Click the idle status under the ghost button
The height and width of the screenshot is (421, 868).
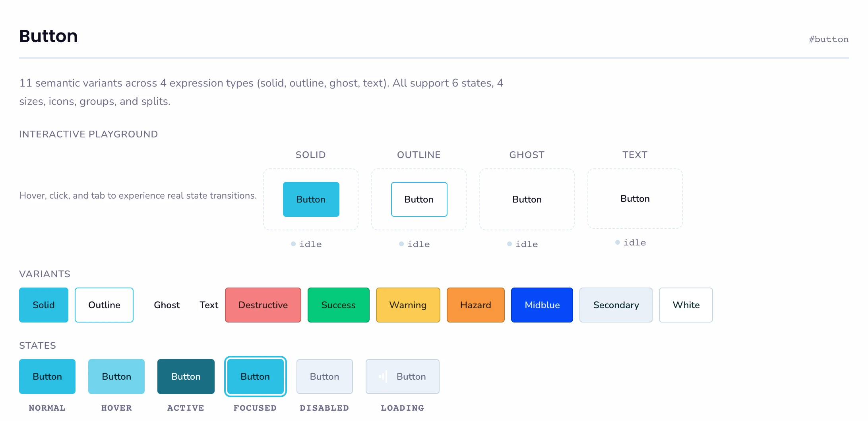[x=523, y=244]
